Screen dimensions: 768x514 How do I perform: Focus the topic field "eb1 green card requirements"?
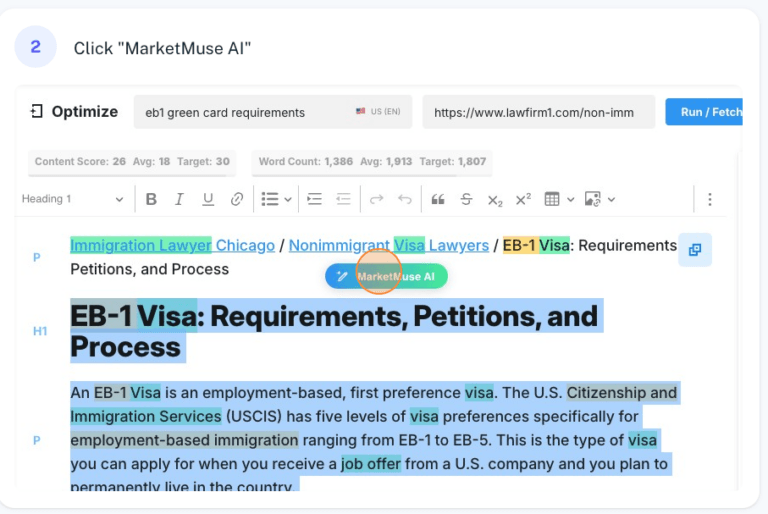click(x=273, y=112)
